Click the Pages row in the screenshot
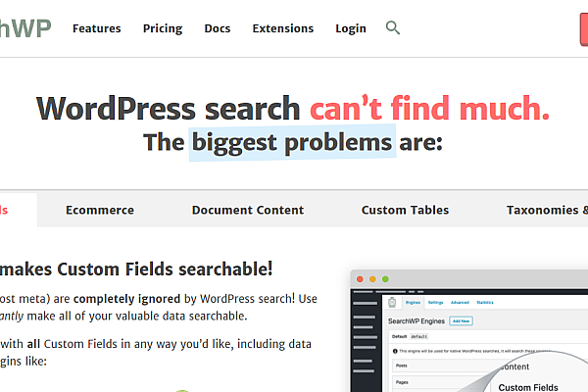The height and width of the screenshot is (392, 588). click(441, 382)
